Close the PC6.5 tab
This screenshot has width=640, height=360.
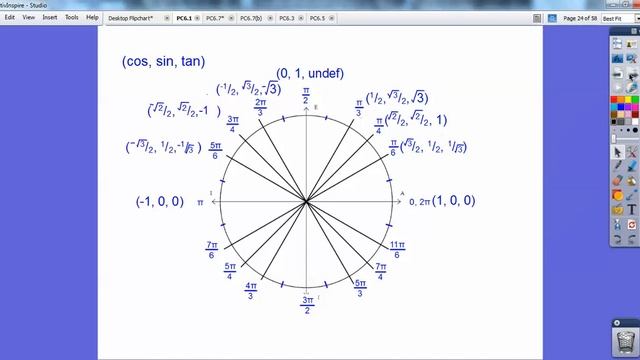(331, 18)
